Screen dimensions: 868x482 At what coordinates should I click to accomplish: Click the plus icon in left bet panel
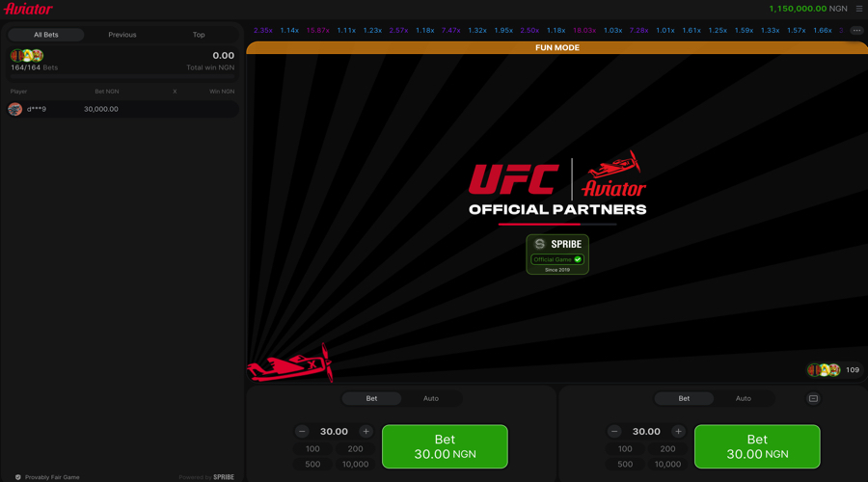366,431
